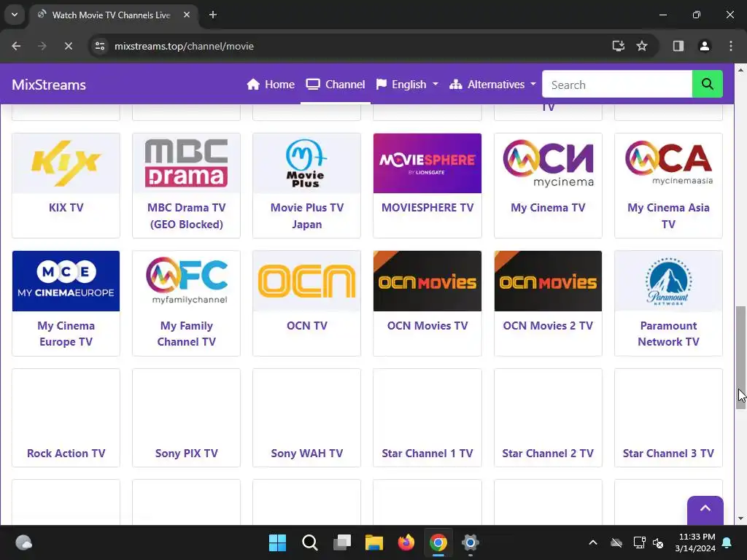Image resolution: width=747 pixels, height=560 pixels.
Task: Open Star Channel 2 TV
Action: click(x=548, y=454)
